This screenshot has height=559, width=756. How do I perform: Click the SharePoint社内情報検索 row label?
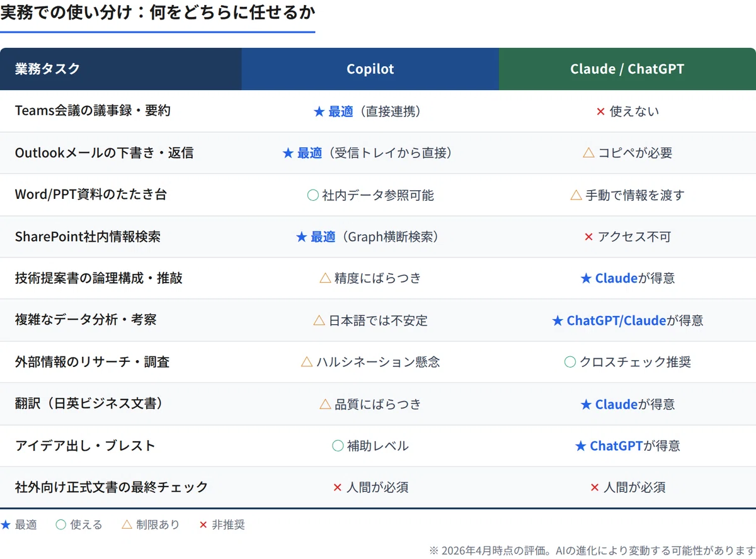[88, 237]
